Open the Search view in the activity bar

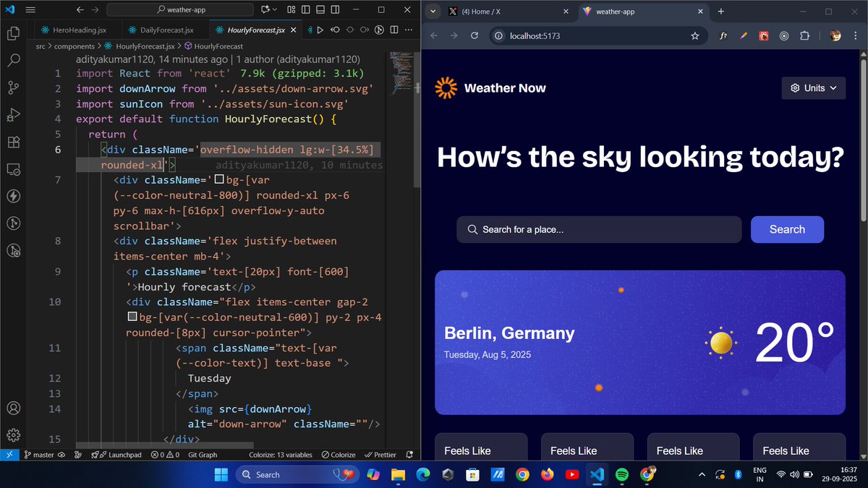[x=13, y=61]
